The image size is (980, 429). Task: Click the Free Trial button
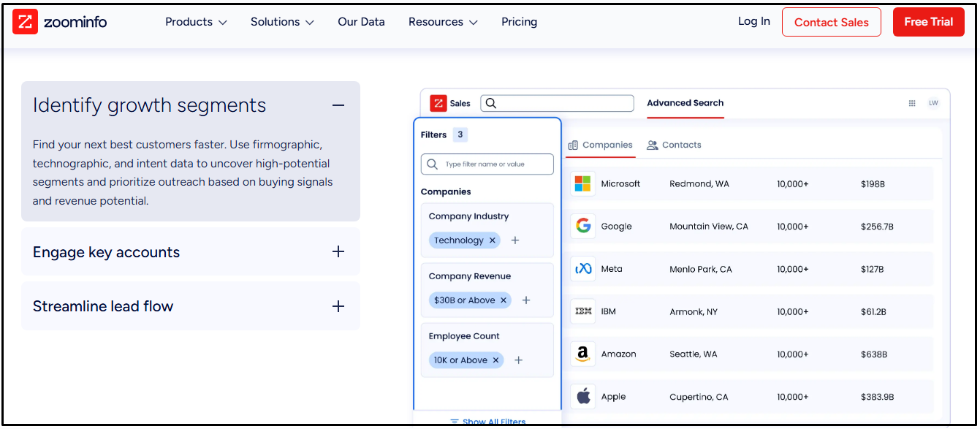point(928,22)
